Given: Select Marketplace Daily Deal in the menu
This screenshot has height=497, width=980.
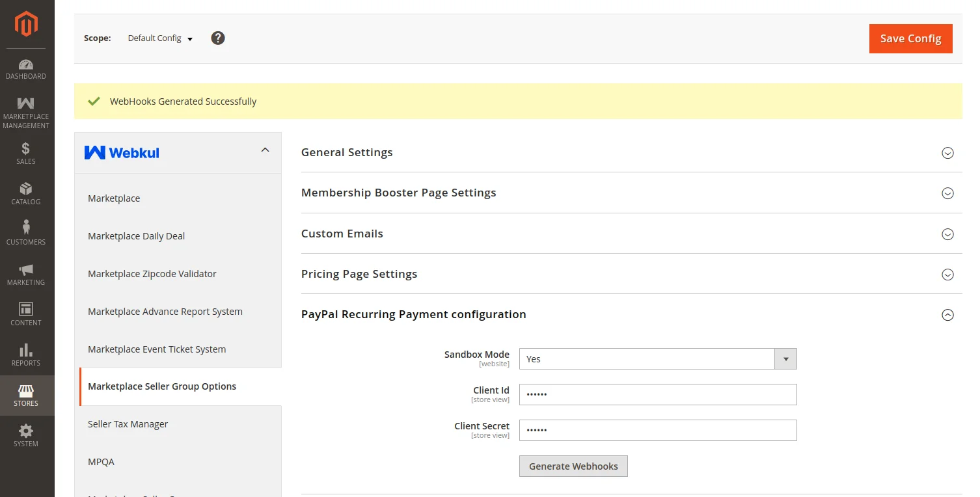Looking at the screenshot, I should 136,235.
